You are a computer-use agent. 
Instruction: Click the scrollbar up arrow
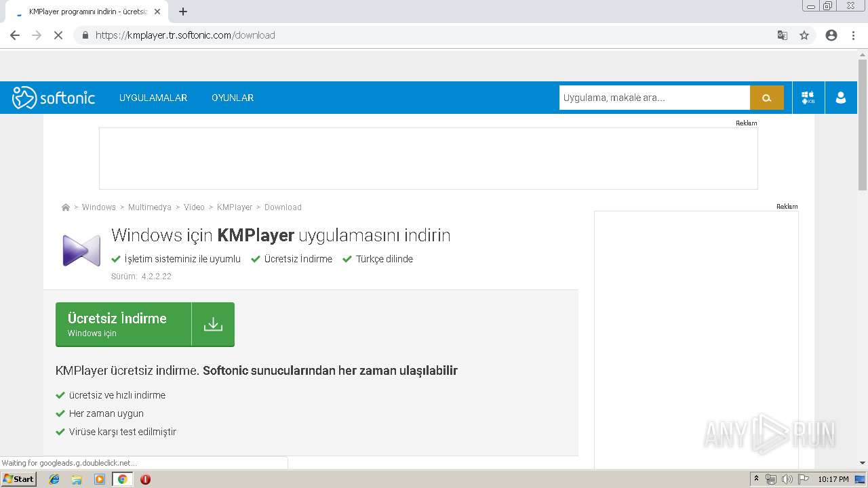point(863,55)
